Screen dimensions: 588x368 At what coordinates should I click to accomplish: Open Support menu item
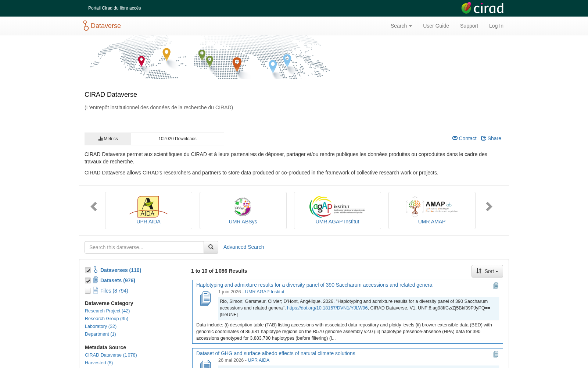point(469,26)
